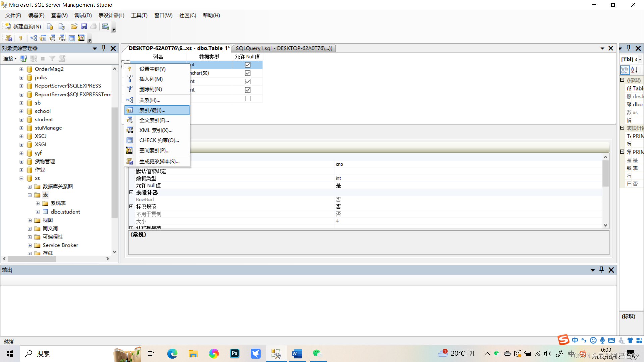
Task: Click the Spatial Indexes toolbar icon
Action: point(81,38)
